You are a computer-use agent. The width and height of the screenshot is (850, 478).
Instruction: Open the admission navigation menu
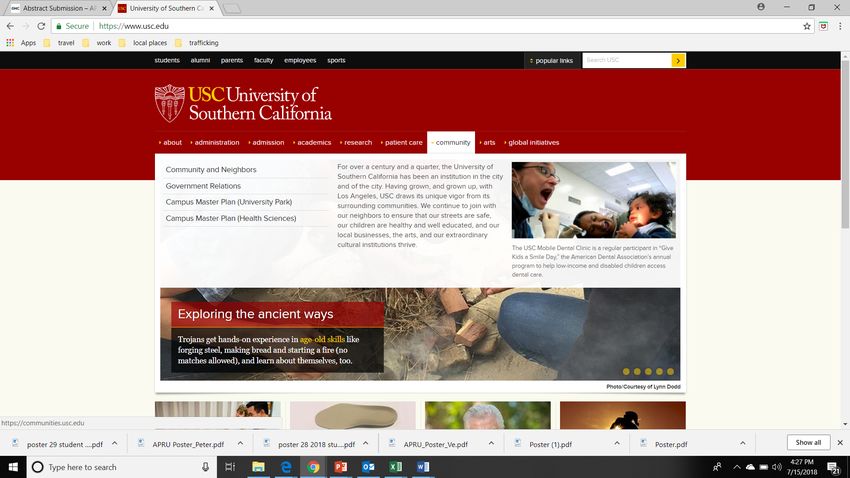coord(266,143)
